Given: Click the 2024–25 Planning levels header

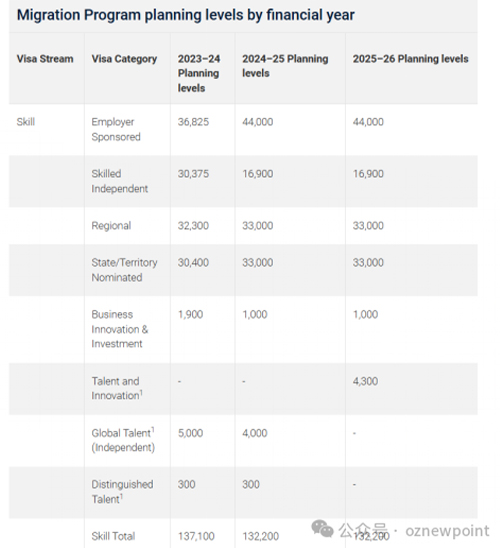Looking at the screenshot, I should pos(285,66).
